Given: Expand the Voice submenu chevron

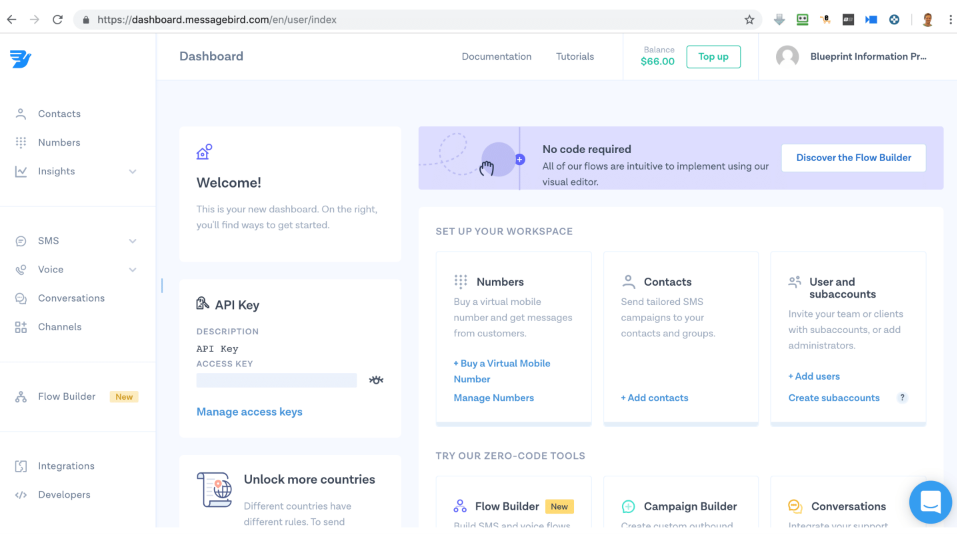Looking at the screenshot, I should tap(132, 270).
